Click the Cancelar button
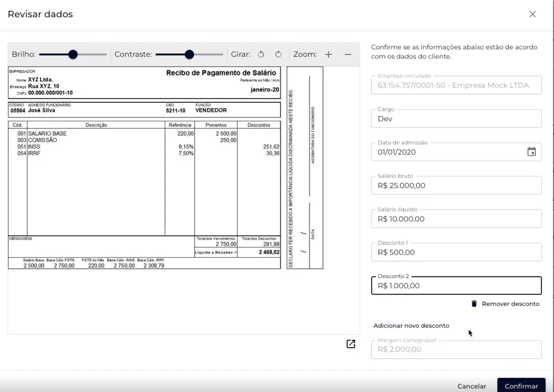The height and width of the screenshot is (392, 554). click(x=472, y=386)
